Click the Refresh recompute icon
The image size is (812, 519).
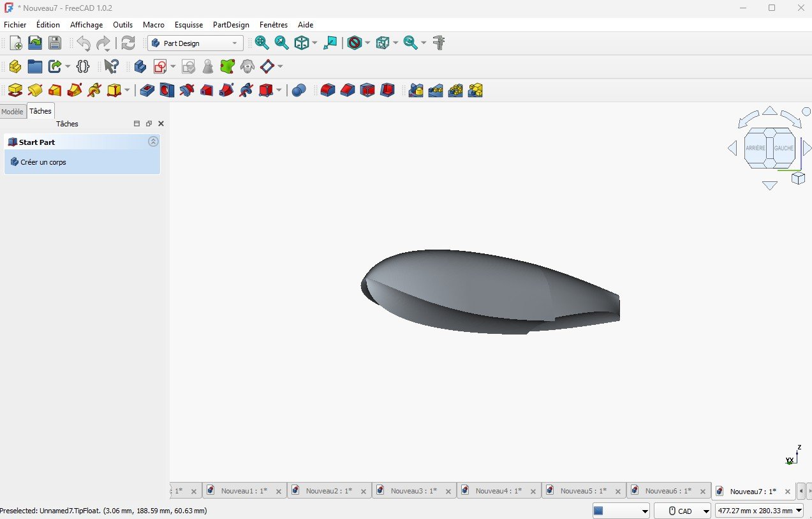click(x=128, y=43)
